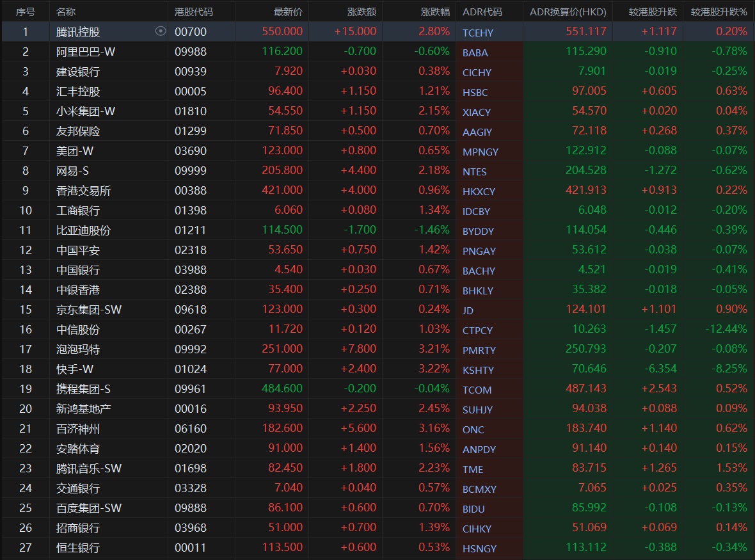Sort by 涨跌幅 column header

(x=435, y=12)
